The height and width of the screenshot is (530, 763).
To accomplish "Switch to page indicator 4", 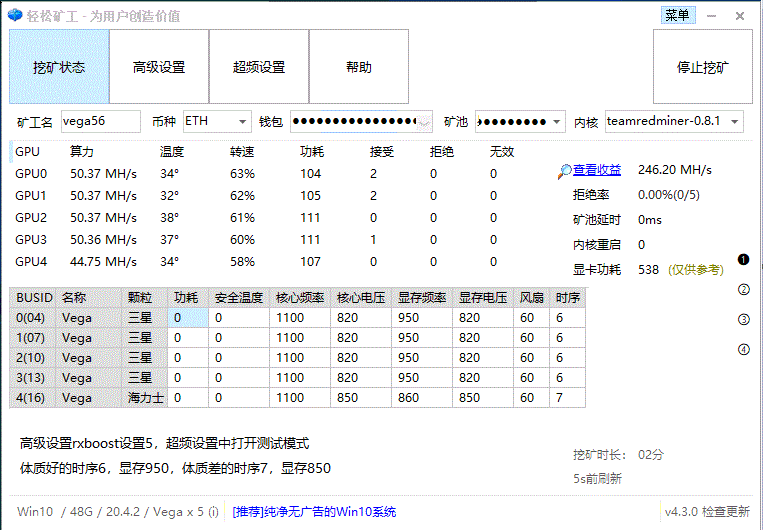I will click(x=743, y=349).
